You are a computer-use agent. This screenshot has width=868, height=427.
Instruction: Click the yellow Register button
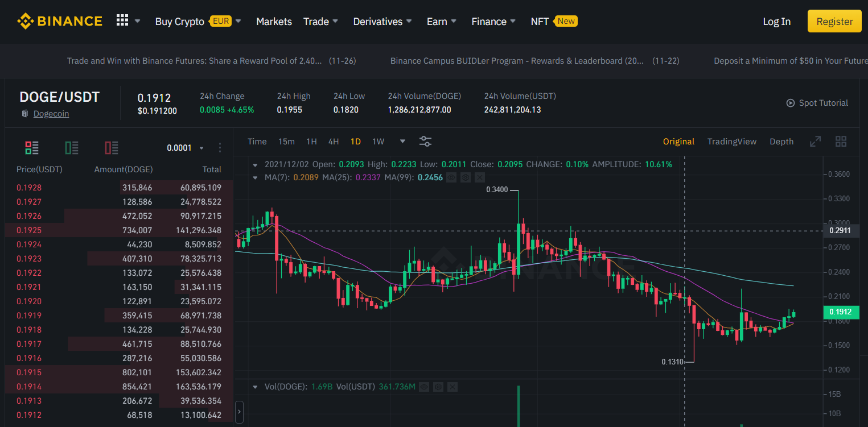pyautogui.click(x=834, y=21)
